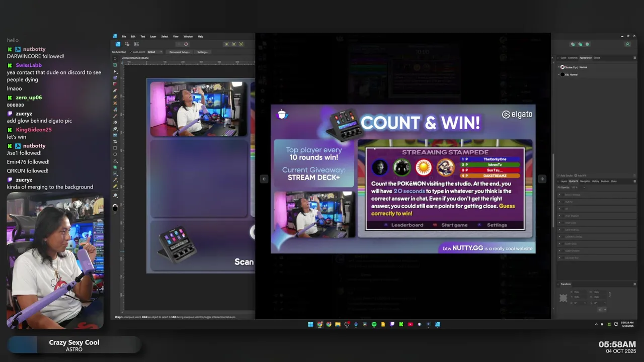Select the Place Image tool
This screenshot has width=644, height=362.
(x=115, y=134)
